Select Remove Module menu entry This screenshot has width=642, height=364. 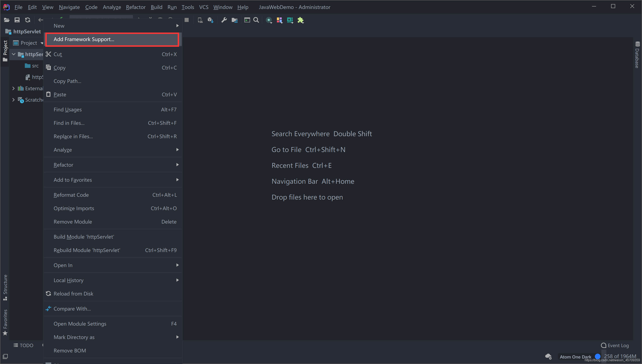[x=113, y=222]
